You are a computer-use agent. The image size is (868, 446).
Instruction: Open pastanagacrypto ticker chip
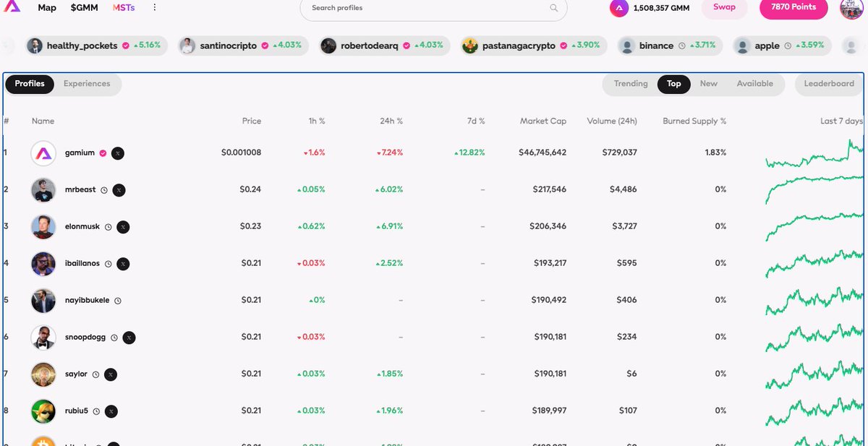point(533,46)
